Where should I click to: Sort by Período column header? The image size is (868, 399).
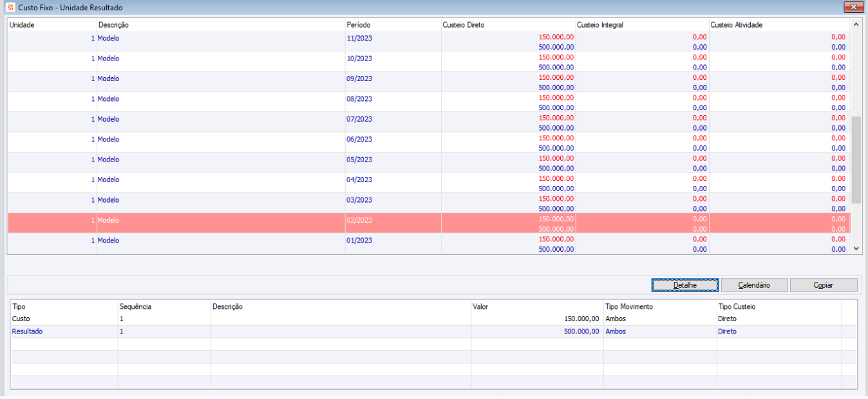(x=393, y=25)
